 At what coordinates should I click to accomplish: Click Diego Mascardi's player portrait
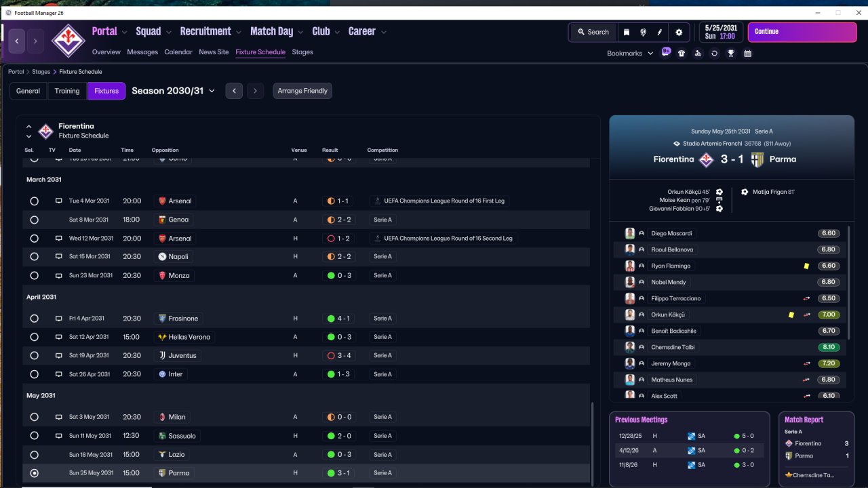(x=630, y=233)
